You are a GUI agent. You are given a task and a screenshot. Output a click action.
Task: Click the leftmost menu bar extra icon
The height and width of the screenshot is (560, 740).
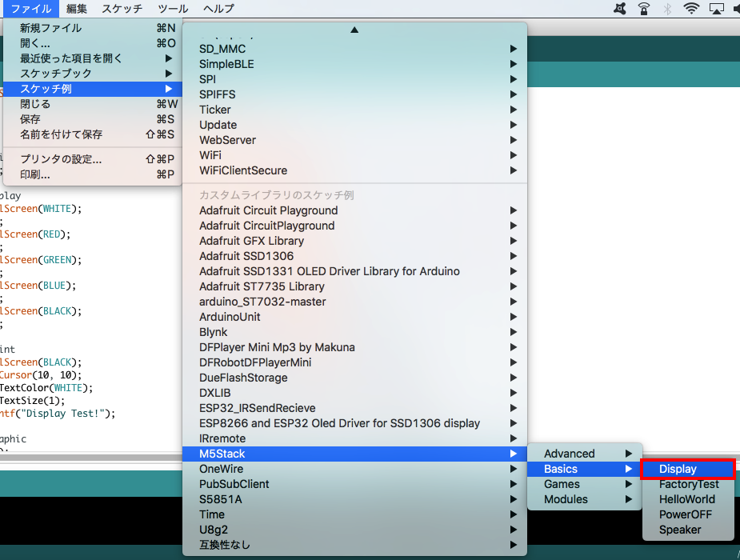(x=620, y=9)
